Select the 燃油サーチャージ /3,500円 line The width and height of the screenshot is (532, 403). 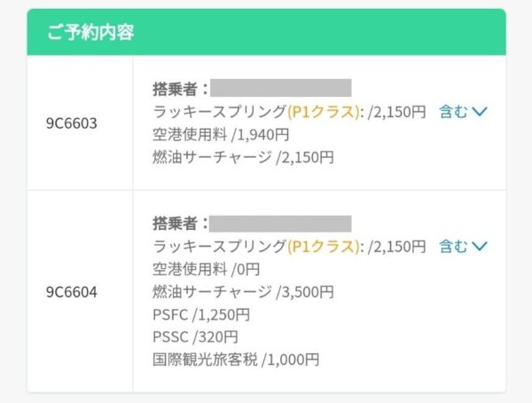(x=244, y=291)
